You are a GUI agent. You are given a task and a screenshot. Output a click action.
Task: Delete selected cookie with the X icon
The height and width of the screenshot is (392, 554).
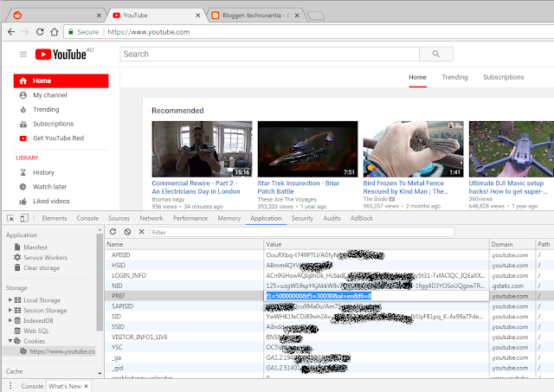tap(141, 232)
